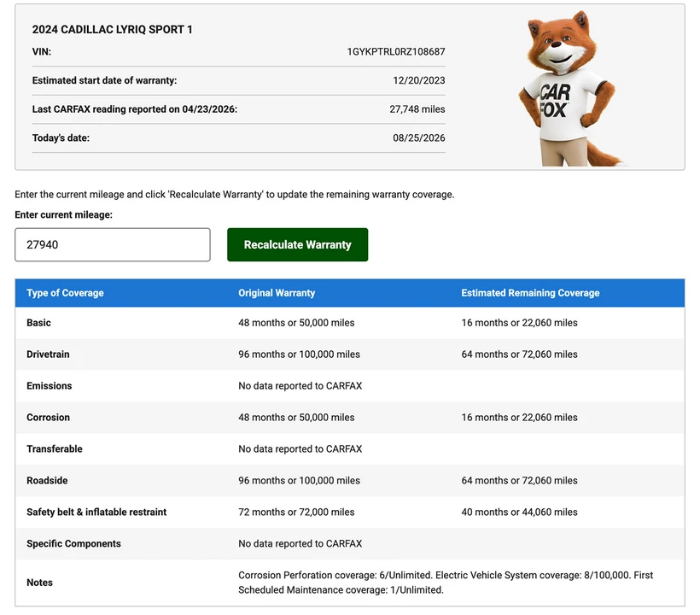Image resolution: width=700 pixels, height=615 pixels.
Task: Click the Type of Coverage column header
Action: [65, 293]
